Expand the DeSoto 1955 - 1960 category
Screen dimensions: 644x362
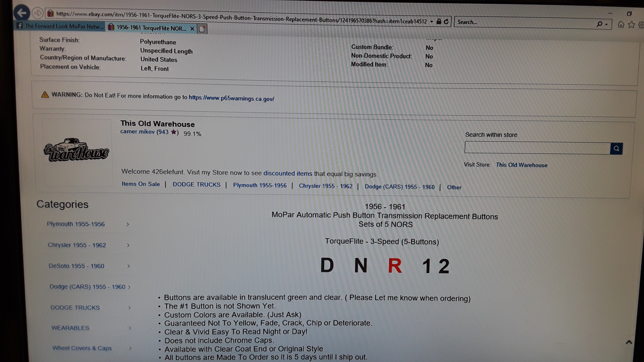click(128, 266)
